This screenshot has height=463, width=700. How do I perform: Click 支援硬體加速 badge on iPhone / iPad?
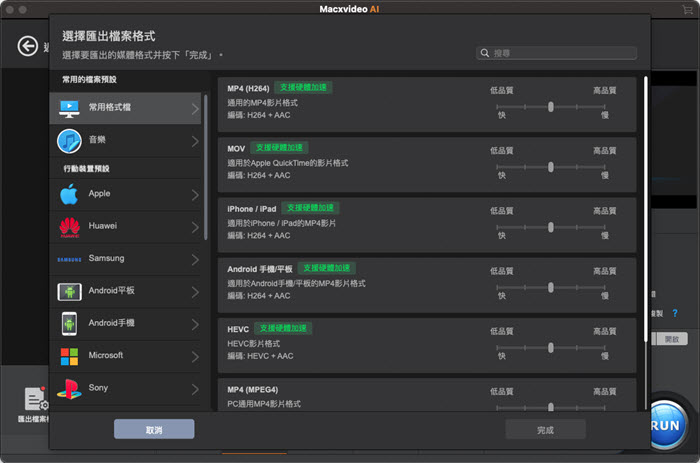pos(310,208)
